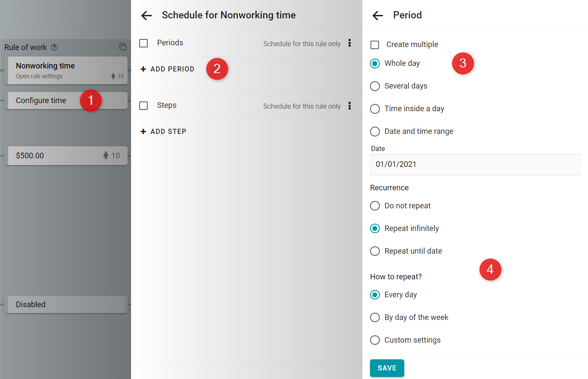The width and height of the screenshot is (588, 379).
Task: Check the Create multiple checkbox
Action: (x=375, y=45)
